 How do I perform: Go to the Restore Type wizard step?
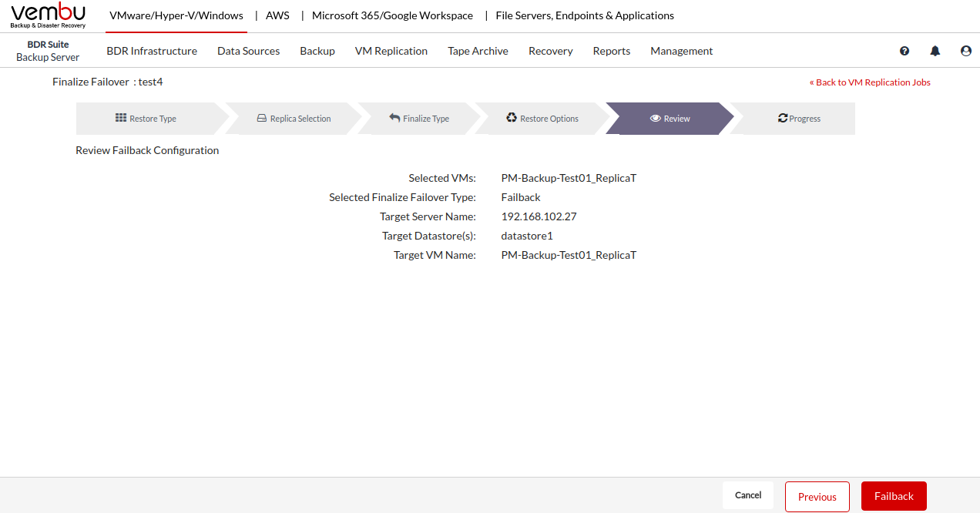click(146, 119)
